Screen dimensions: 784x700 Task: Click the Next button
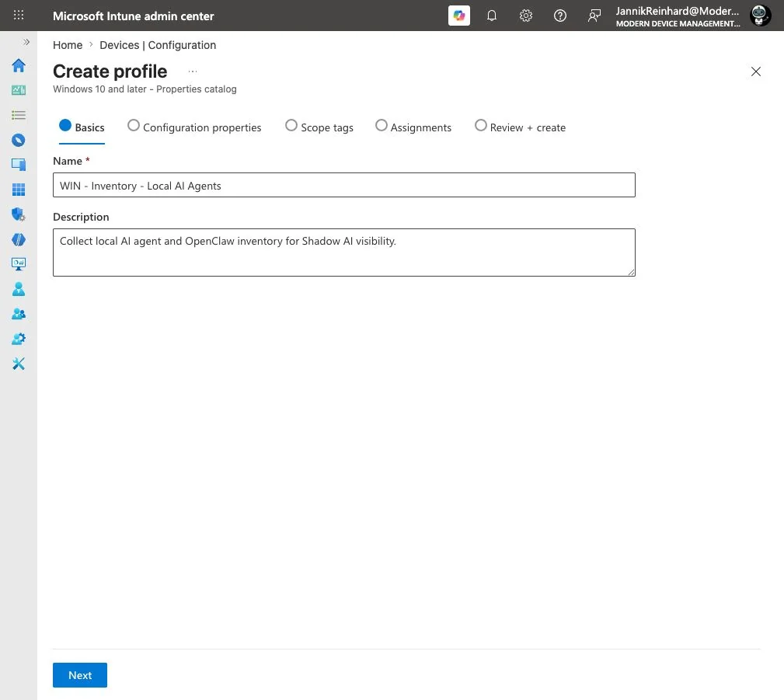[x=80, y=675]
